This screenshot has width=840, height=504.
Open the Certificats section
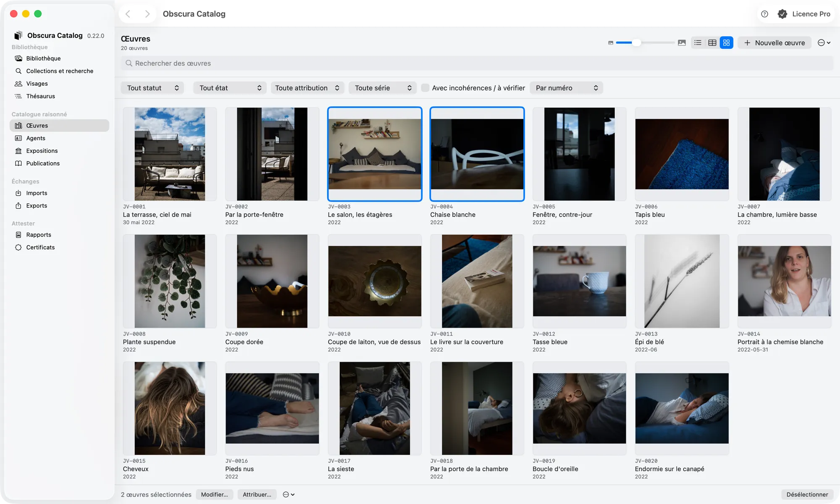point(59,247)
